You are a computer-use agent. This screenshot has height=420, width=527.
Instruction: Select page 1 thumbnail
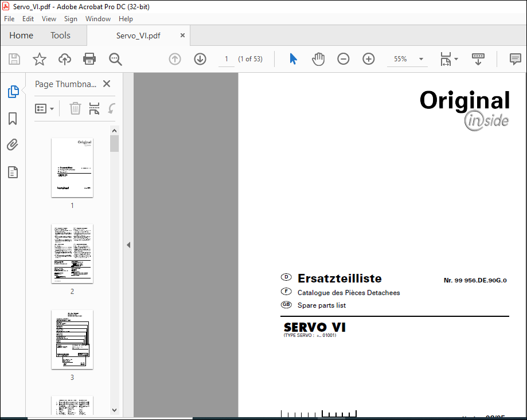tap(72, 167)
